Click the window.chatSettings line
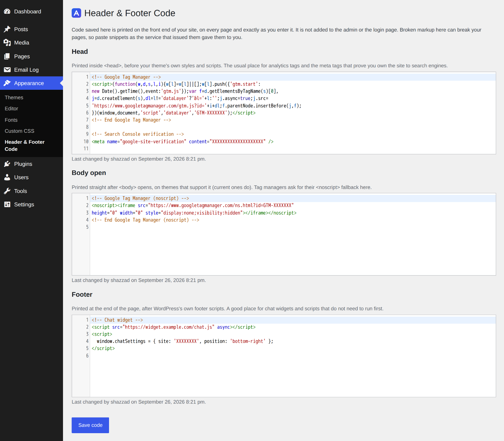Screen dimensions: 504x441 click(185, 341)
